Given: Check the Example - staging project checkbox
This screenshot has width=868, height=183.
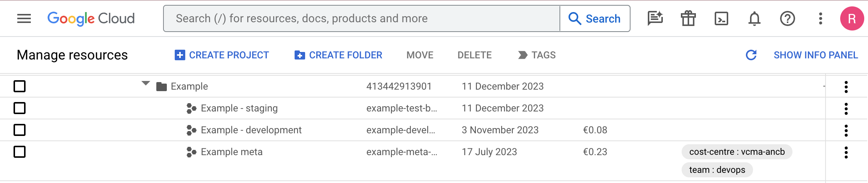Looking at the screenshot, I should pos(20,108).
